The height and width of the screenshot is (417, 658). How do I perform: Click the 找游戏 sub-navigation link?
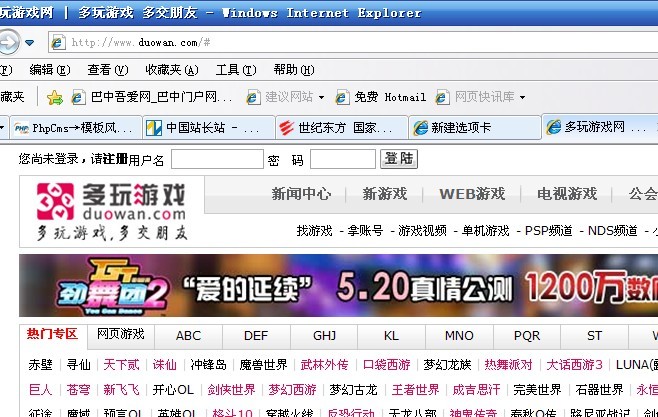(x=314, y=231)
